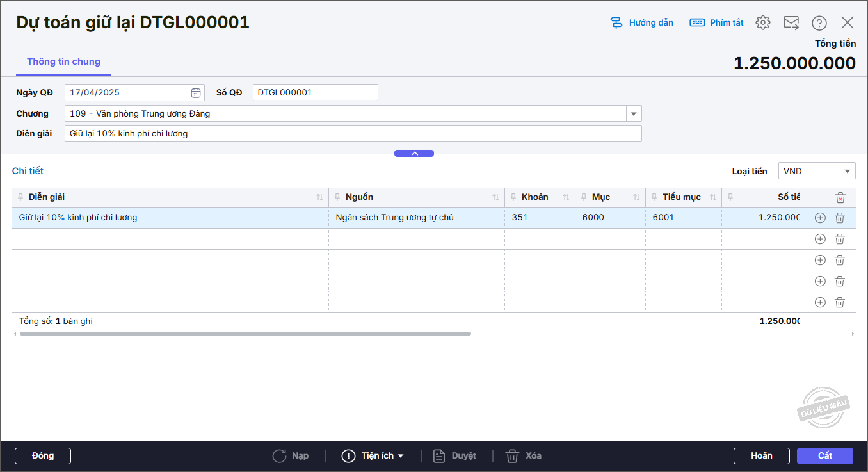Click the Chi tiết link
868x472 pixels.
[28, 171]
